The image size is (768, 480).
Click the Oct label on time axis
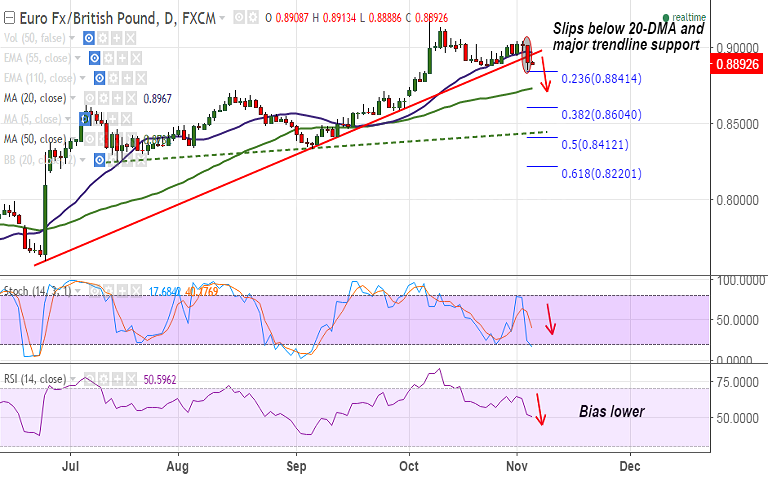(409, 466)
